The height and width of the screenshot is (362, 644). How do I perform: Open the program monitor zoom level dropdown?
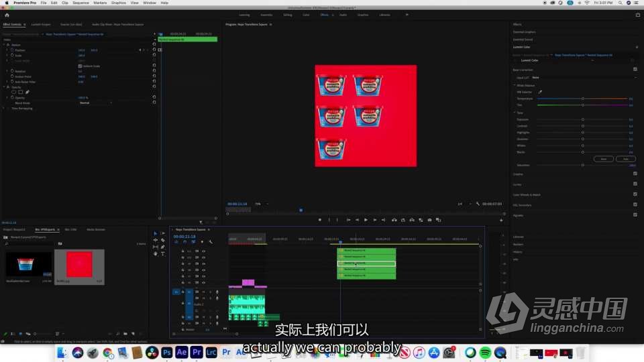tap(262, 204)
